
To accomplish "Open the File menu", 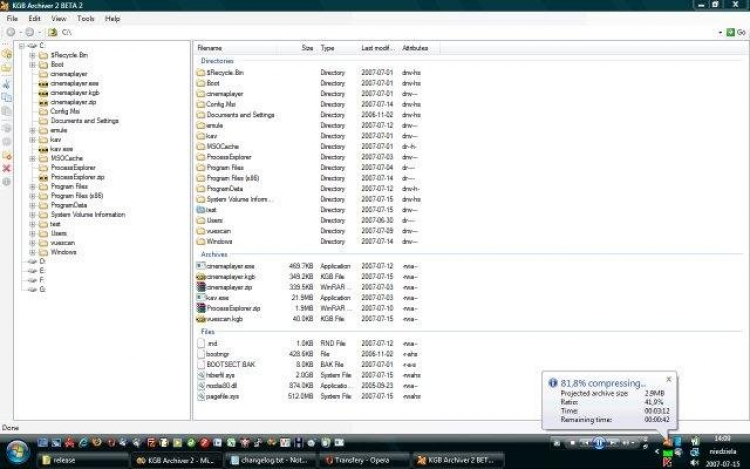I will [x=12, y=19].
